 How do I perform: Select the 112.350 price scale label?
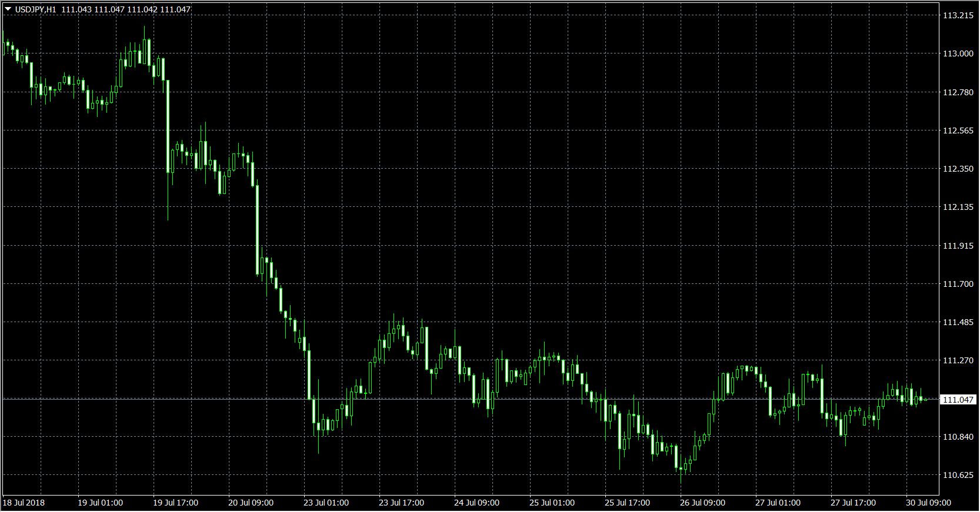click(x=958, y=169)
